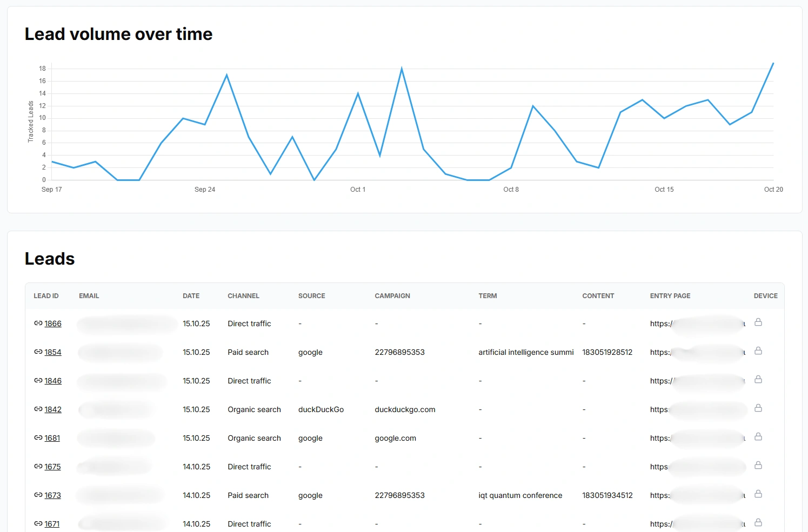Click the lock icon in lead 1854 row
This screenshot has height=532, width=808.
pyautogui.click(x=758, y=351)
